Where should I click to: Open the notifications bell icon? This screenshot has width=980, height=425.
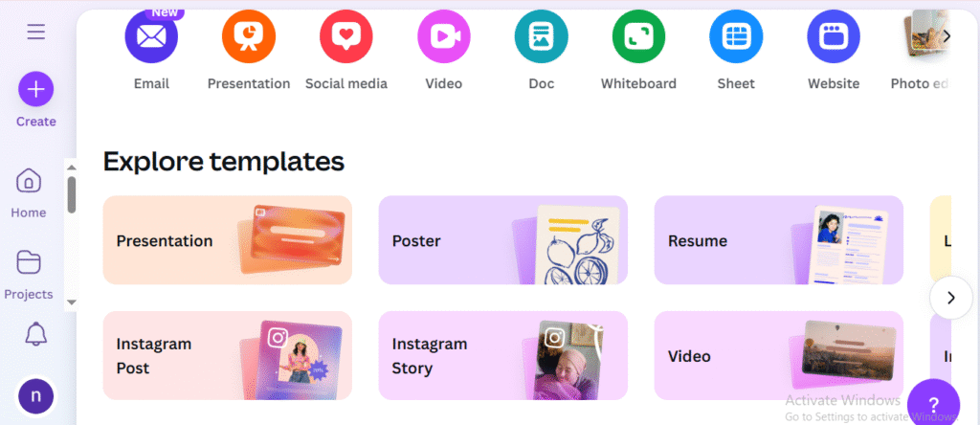pyautogui.click(x=36, y=333)
